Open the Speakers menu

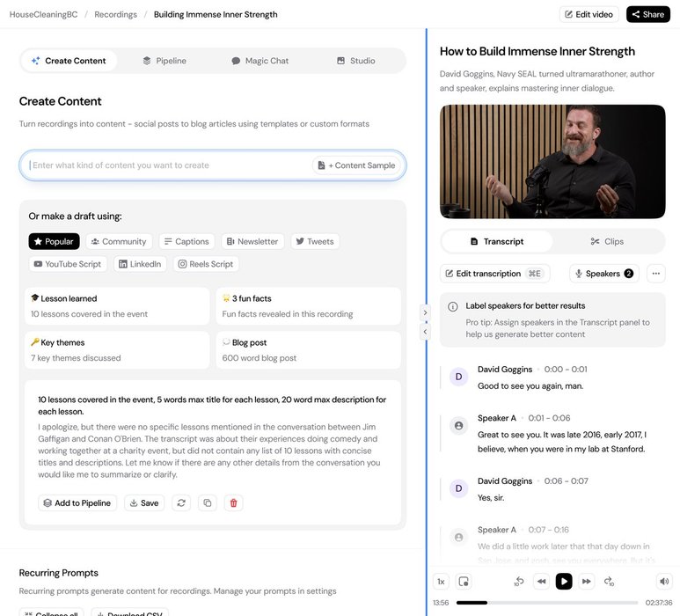604,274
